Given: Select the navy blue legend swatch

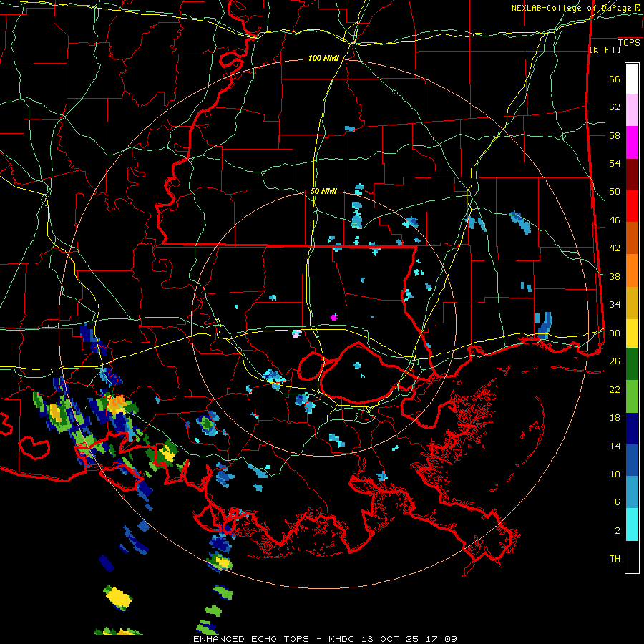Looking at the screenshot, I should (632, 429).
